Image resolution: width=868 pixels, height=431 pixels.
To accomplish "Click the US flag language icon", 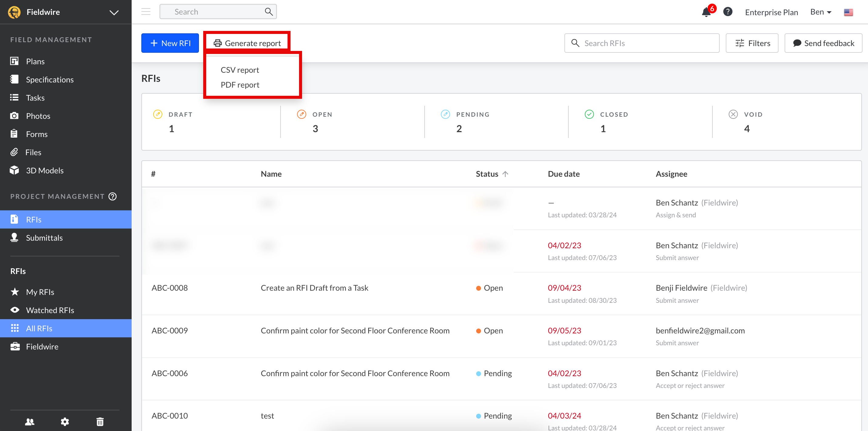I will (x=848, y=12).
